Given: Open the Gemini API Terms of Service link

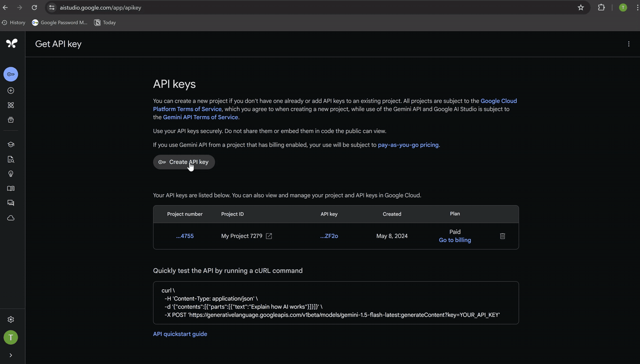Looking at the screenshot, I should (200, 117).
